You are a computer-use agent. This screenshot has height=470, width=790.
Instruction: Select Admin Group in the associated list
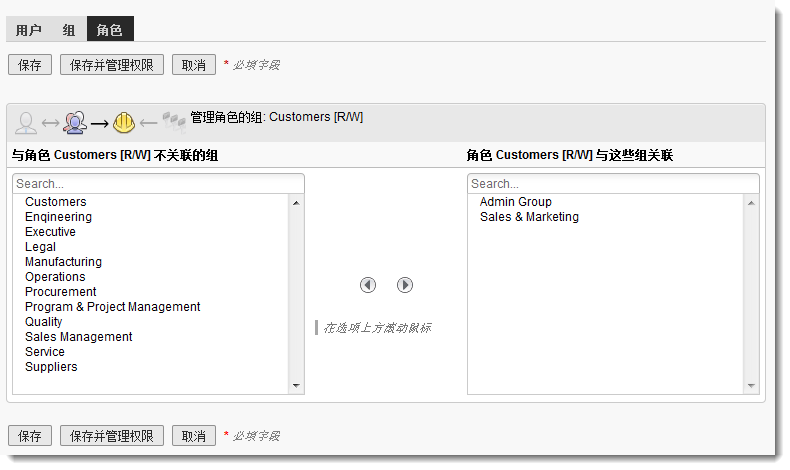[x=515, y=202]
